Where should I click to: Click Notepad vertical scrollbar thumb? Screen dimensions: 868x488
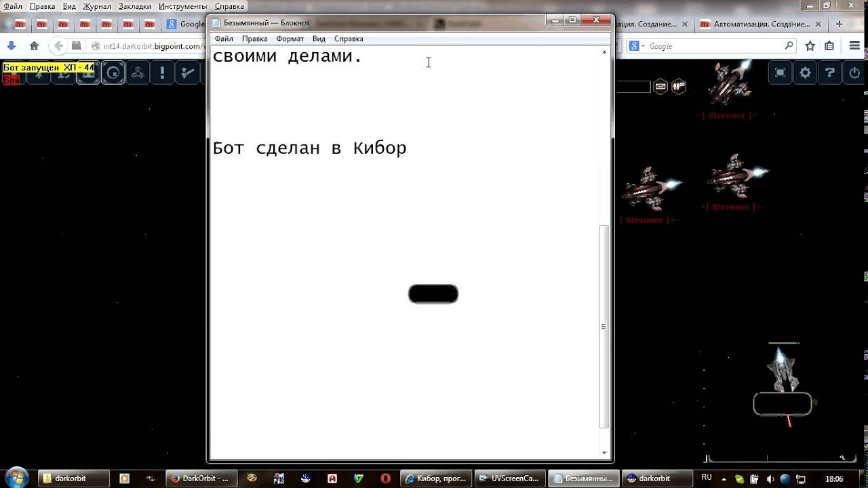pos(604,327)
